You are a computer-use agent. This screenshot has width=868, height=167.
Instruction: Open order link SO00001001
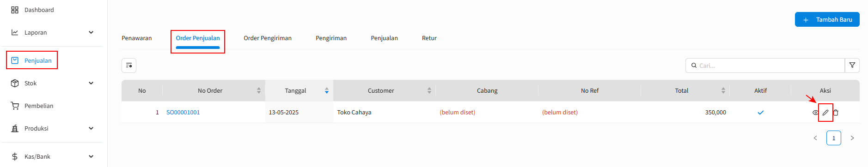point(183,113)
